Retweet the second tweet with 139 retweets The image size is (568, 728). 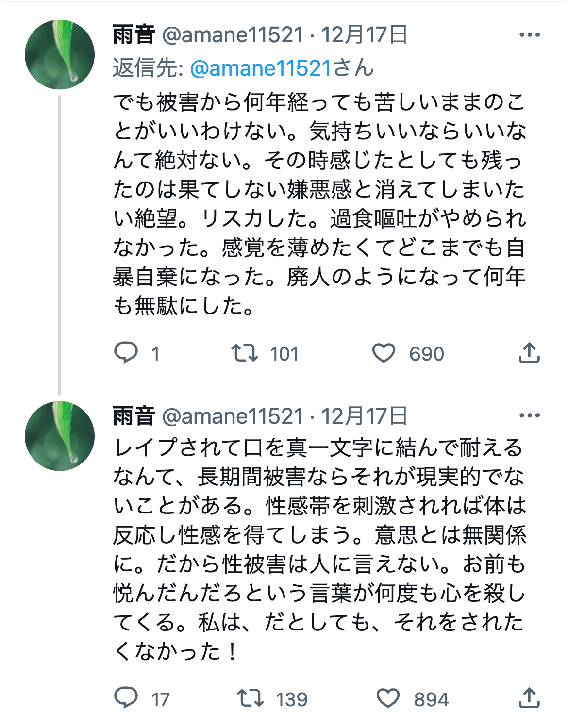click(x=250, y=698)
